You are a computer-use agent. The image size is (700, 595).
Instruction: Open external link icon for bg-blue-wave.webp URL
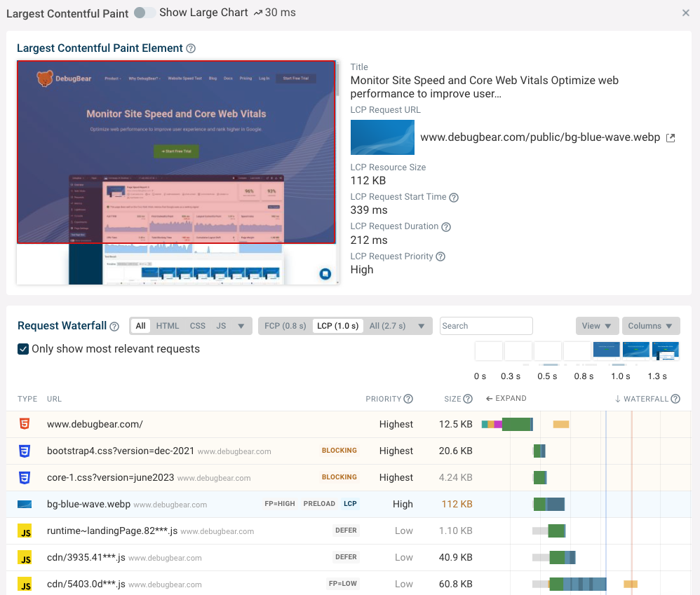coord(671,138)
